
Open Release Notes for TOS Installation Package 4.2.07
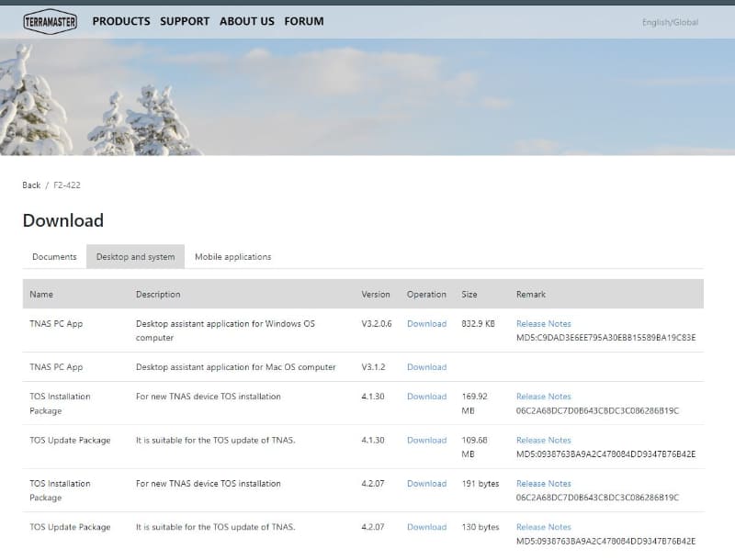pyautogui.click(x=543, y=484)
